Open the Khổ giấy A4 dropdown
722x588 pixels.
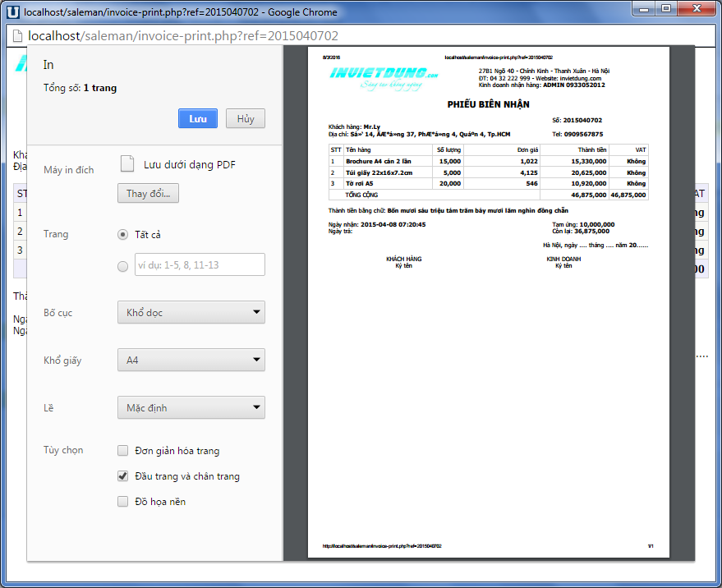pos(191,361)
